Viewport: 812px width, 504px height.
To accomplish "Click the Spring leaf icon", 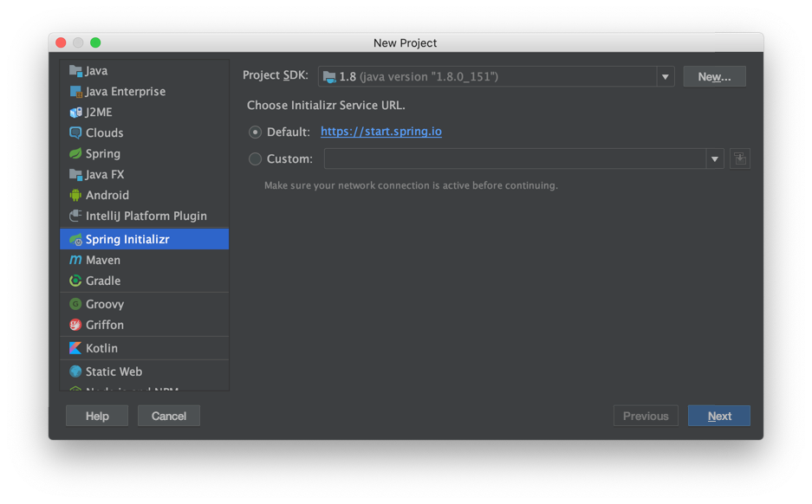I will pos(76,153).
